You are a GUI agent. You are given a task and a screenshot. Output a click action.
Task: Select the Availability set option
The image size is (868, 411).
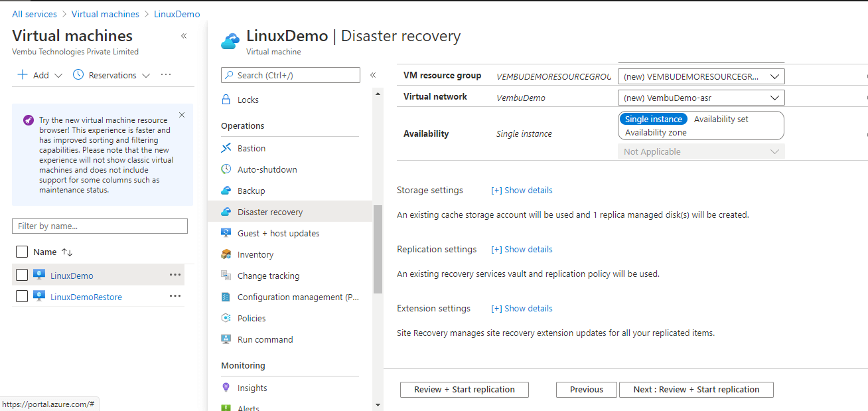click(721, 119)
